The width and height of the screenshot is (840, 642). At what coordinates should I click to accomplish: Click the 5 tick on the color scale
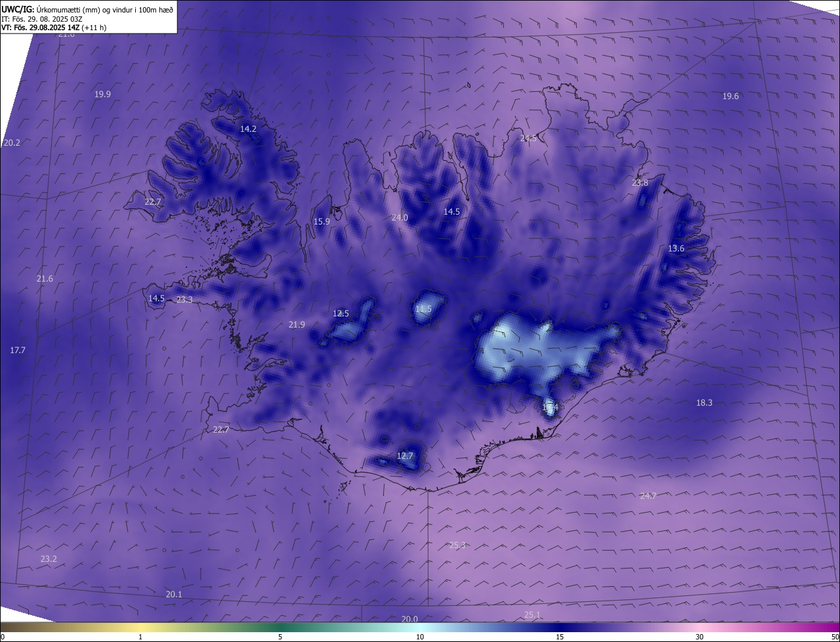click(x=280, y=637)
